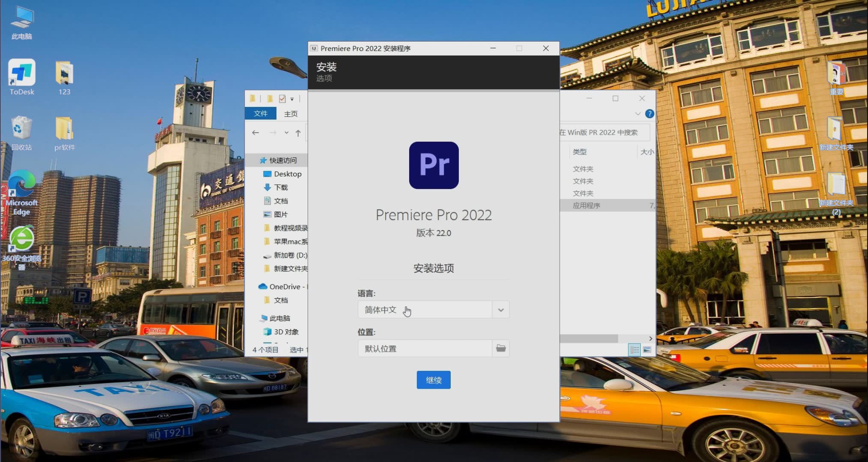Screen dimensions: 868x462
Task: Click the Explorer horizontal scrollbar
Action: point(589,338)
